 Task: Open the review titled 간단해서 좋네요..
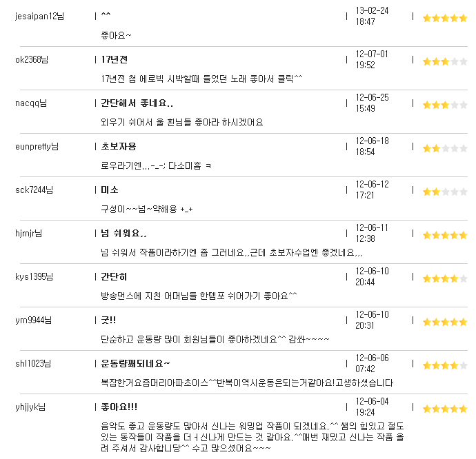pos(137,103)
